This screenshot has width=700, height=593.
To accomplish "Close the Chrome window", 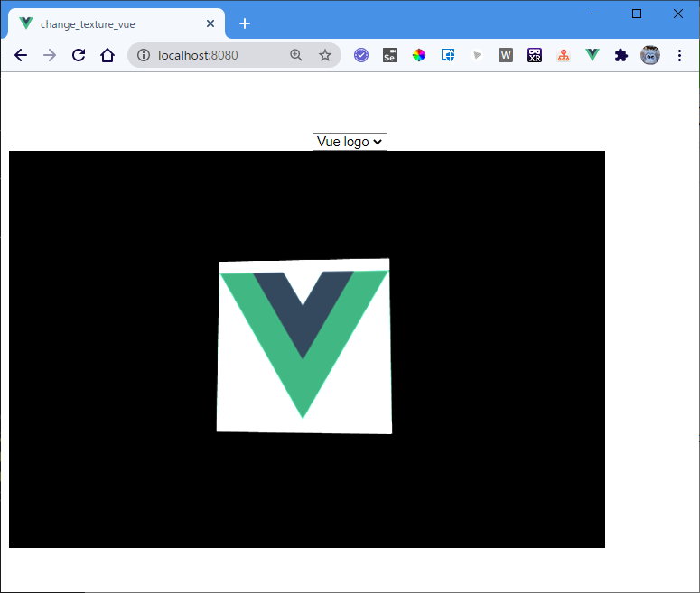I will click(x=678, y=14).
